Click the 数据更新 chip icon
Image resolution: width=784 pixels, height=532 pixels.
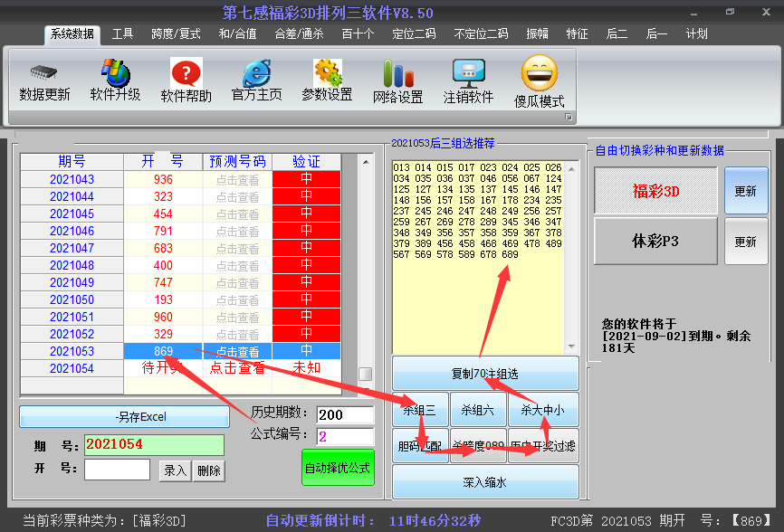pos(44,73)
